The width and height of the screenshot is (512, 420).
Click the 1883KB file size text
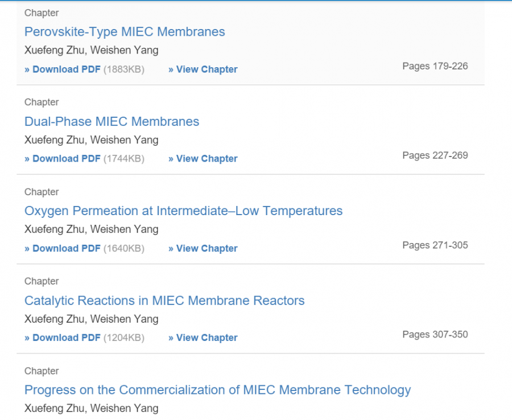pyautogui.click(x=124, y=69)
